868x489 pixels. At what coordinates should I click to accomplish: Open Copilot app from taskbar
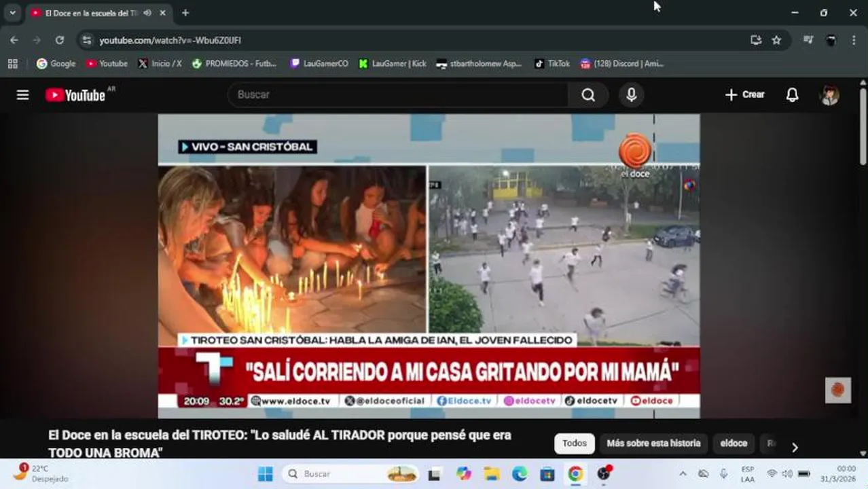coord(464,473)
